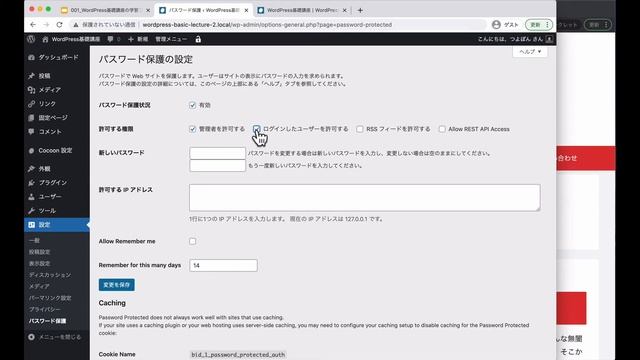This screenshot has height=360, width=640.
Task: Open the site home icon in admin bar
Action: [x=45, y=39]
